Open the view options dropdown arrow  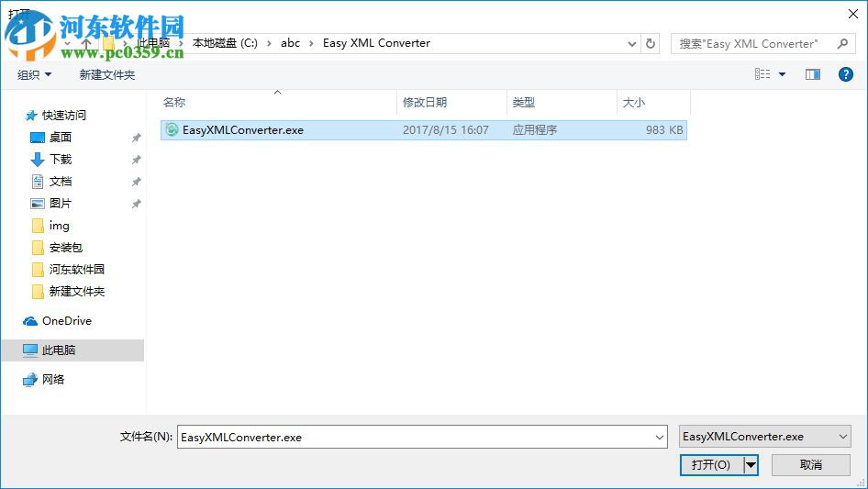click(782, 74)
